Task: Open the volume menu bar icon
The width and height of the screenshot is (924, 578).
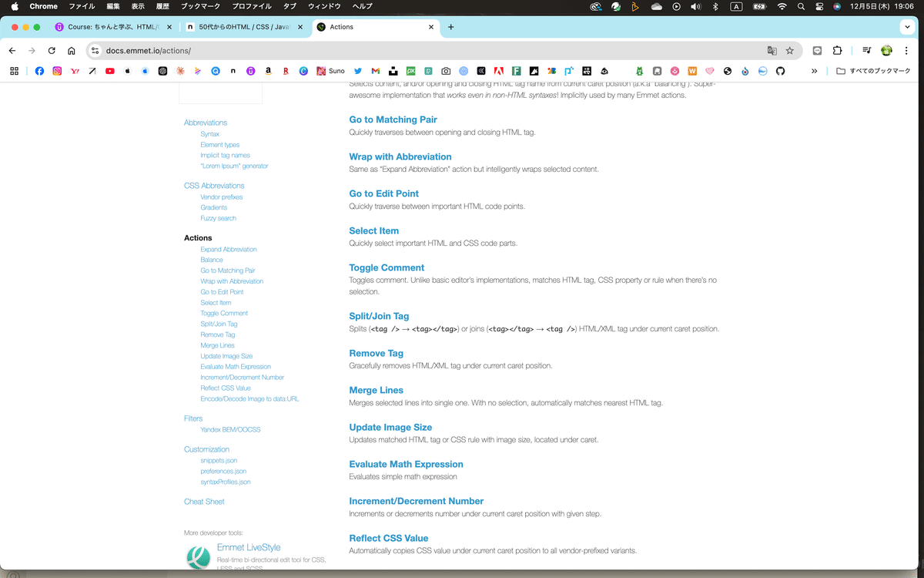Action: pyautogui.click(x=696, y=6)
